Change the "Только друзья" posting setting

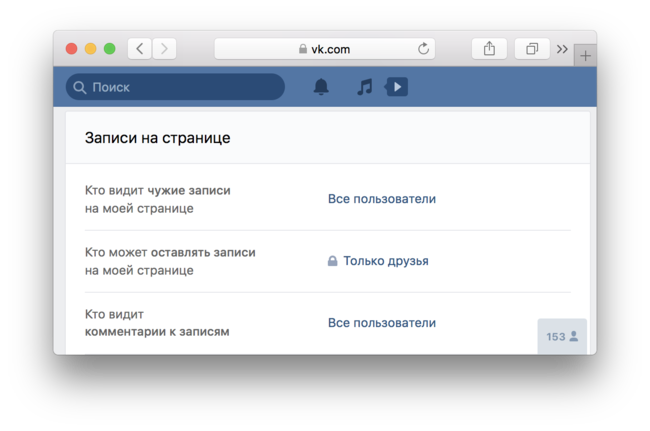385,261
